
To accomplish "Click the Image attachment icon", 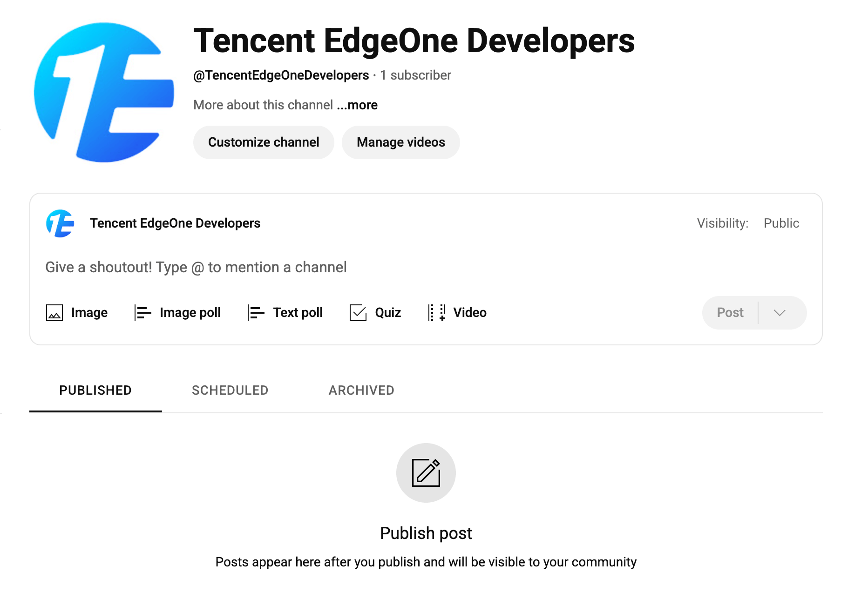I will click(54, 313).
